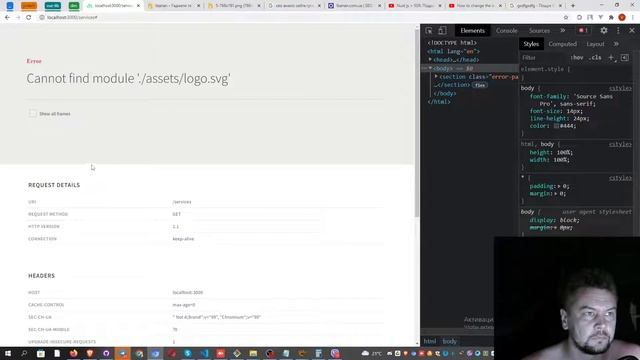This screenshot has height=360, width=640.
Task: Click the 'localhost:3000' host header value
Action: tap(188, 293)
